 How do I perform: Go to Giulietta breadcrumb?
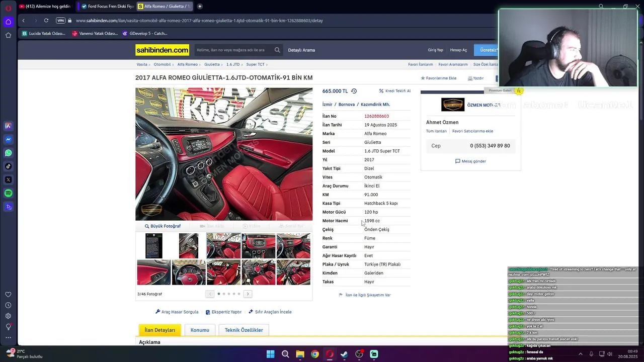tap(212, 64)
